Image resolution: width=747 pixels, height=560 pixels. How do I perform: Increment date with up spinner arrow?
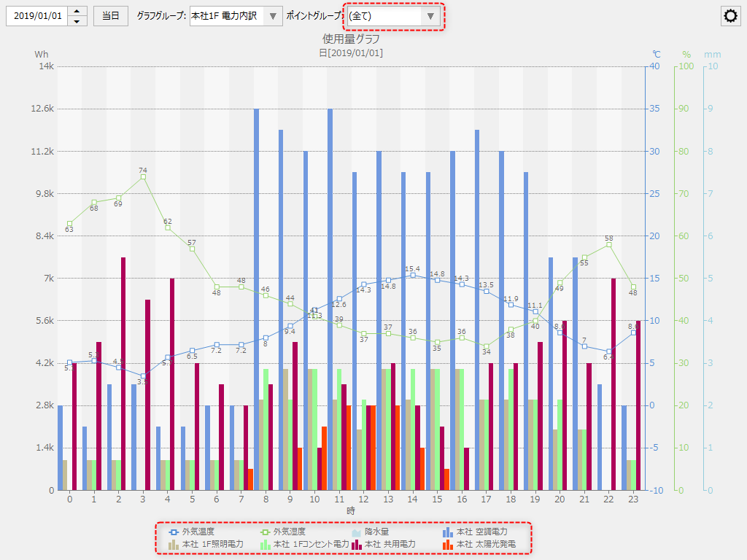point(78,11)
